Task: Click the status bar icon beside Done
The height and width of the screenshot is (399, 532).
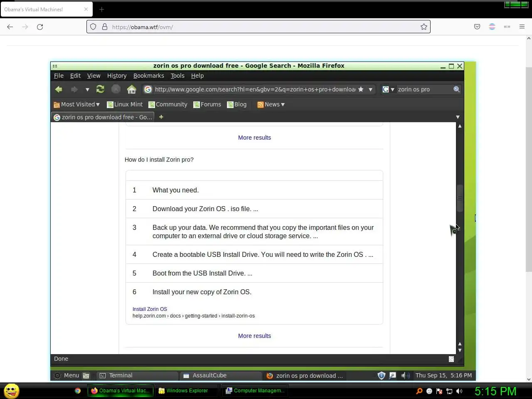Action: [x=451, y=359]
